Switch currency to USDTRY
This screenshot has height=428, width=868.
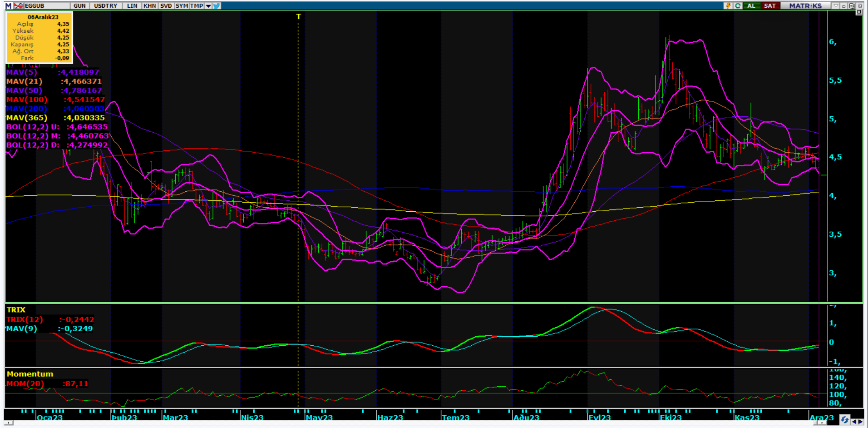pos(106,5)
